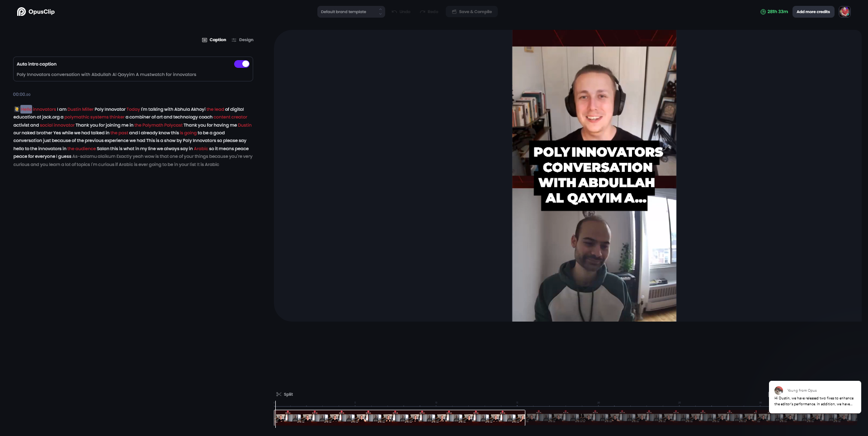Click the emoji icon before Hello
Screen dimensions: 868x436
coord(17,109)
